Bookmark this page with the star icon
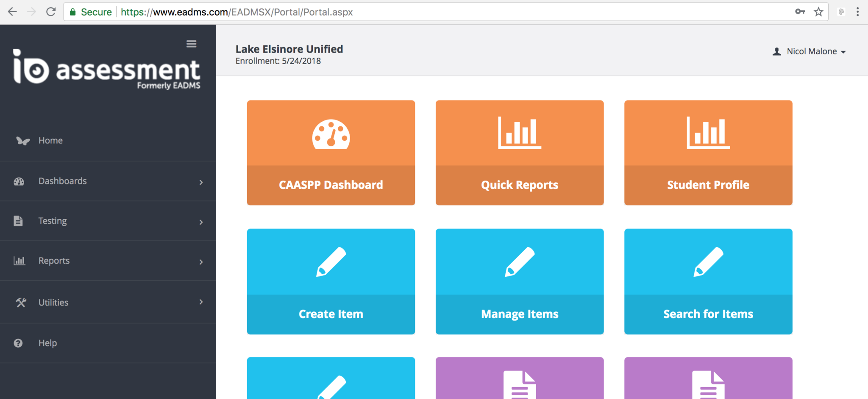Viewport: 868px width, 399px height. (818, 12)
